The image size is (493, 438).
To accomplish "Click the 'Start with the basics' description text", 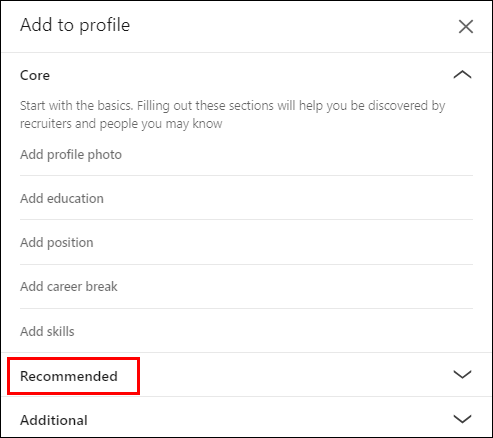I will click(233, 115).
